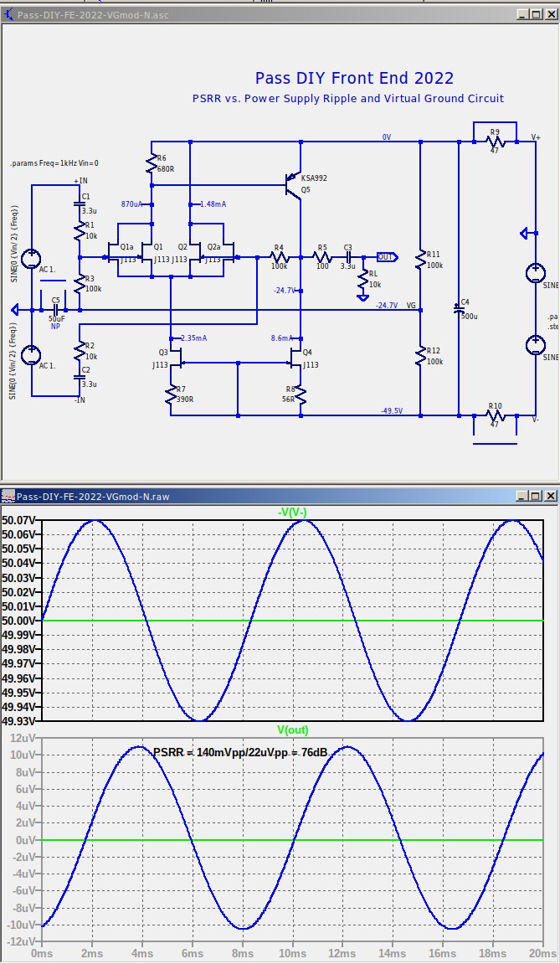This screenshot has width=560, height=964.
Task: Click the 870uA current annotation
Action: click(x=131, y=204)
